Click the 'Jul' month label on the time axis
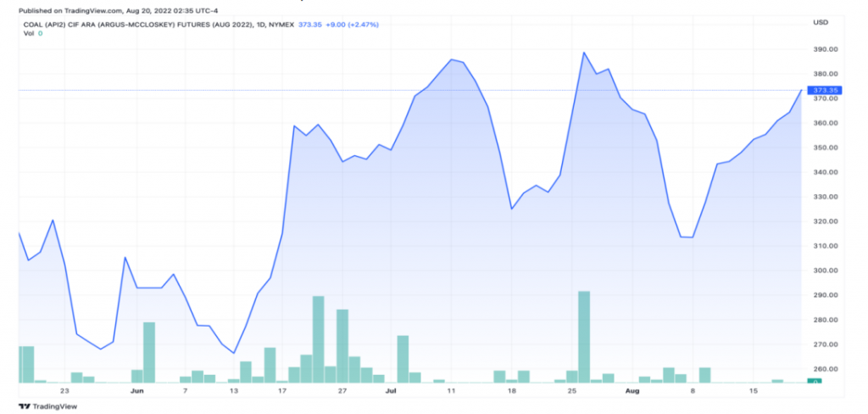The image size is (868, 414). pos(391,391)
